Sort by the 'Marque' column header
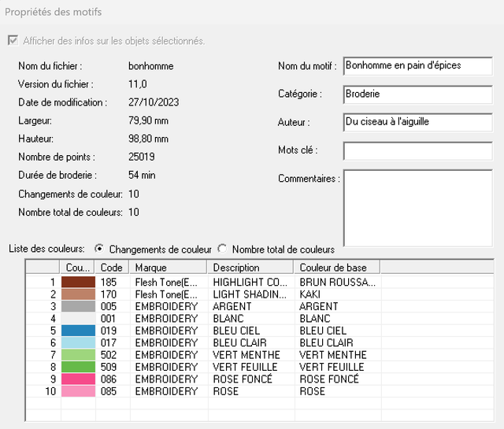 168,268
